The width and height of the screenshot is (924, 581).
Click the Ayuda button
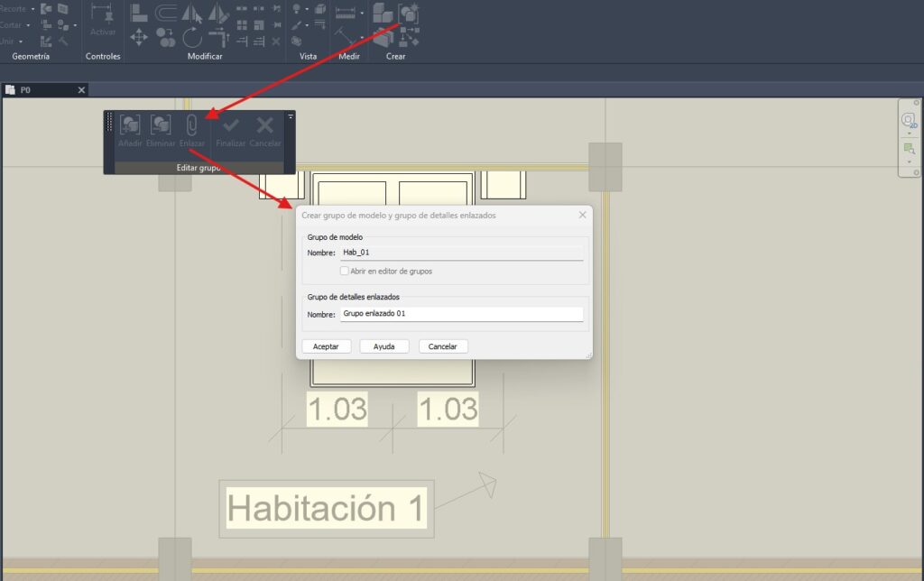pyautogui.click(x=384, y=346)
